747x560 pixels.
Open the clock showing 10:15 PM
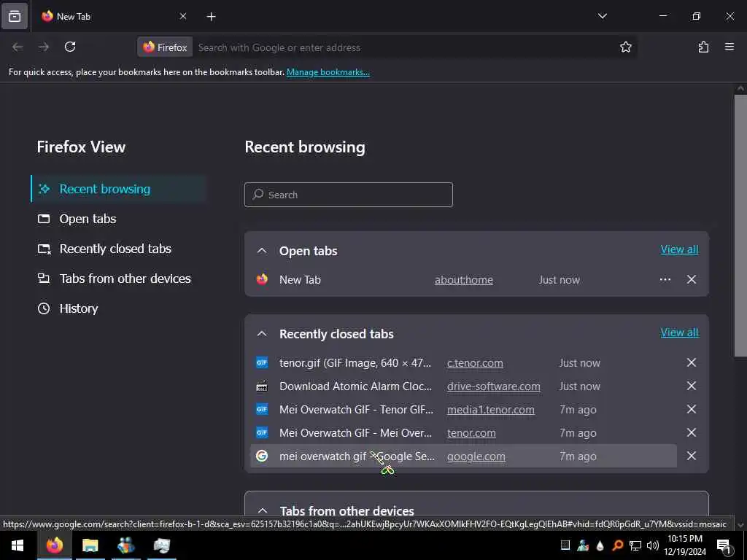pyautogui.click(x=684, y=545)
